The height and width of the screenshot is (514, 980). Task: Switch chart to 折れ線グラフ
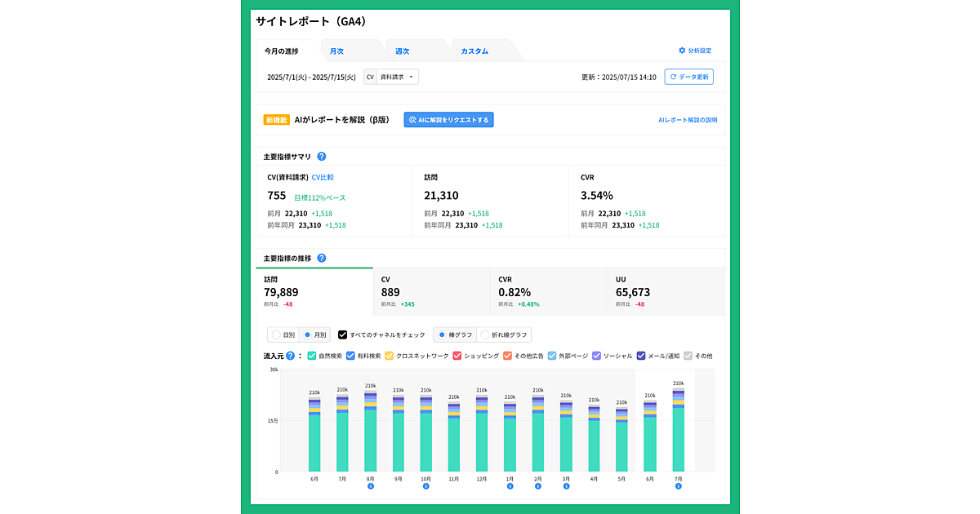485,335
